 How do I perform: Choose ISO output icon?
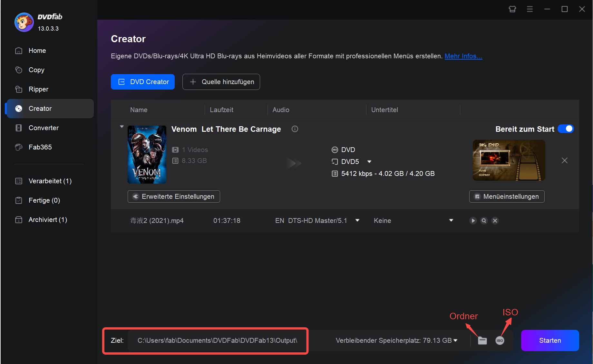point(500,340)
